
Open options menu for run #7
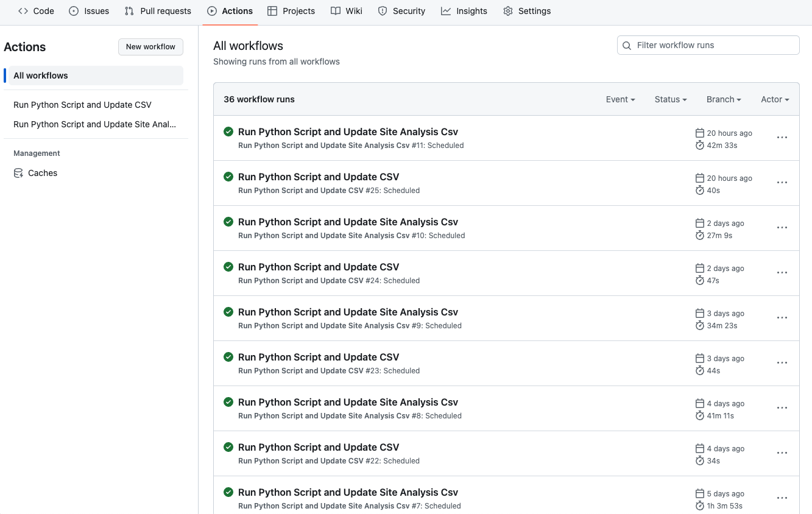click(x=782, y=498)
